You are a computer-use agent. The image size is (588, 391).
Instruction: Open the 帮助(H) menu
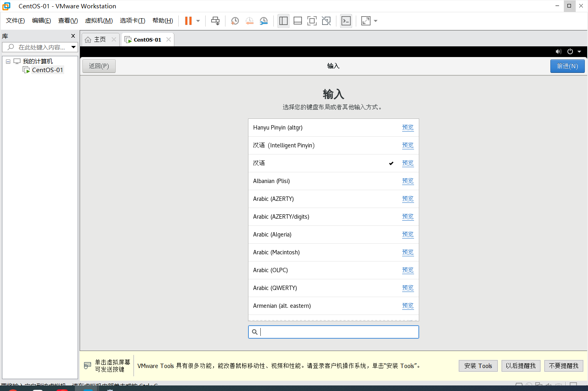pyautogui.click(x=163, y=21)
